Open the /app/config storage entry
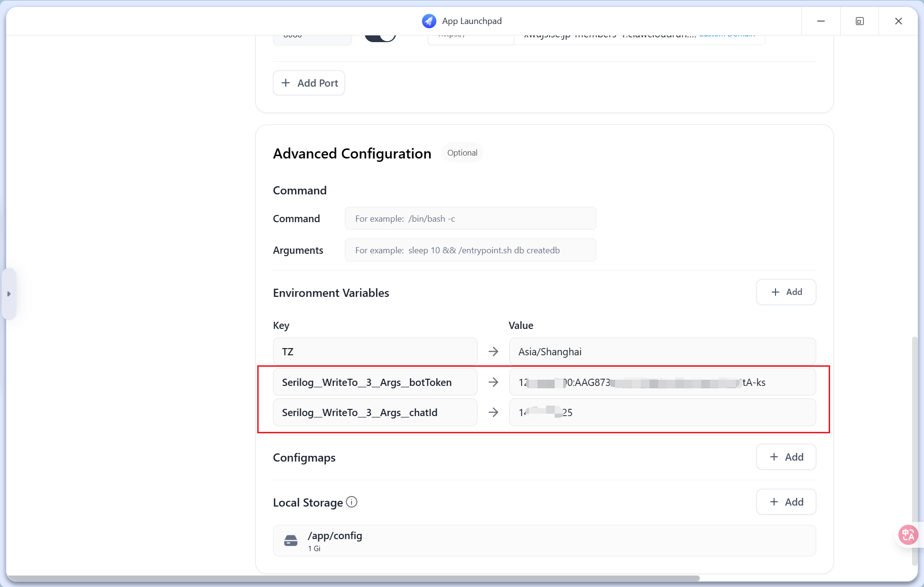Viewport: 924px width, 587px height. coord(544,541)
